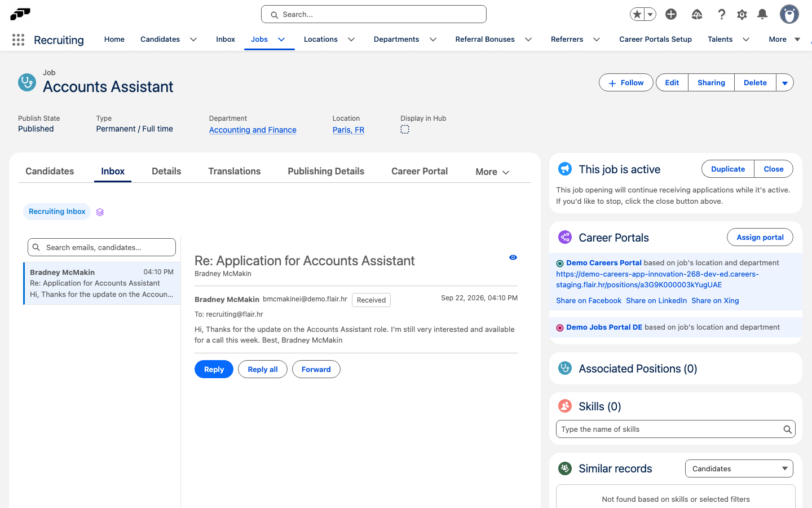Open the Publishing Details tab
Screen dimensions: 812x508
(x=326, y=171)
